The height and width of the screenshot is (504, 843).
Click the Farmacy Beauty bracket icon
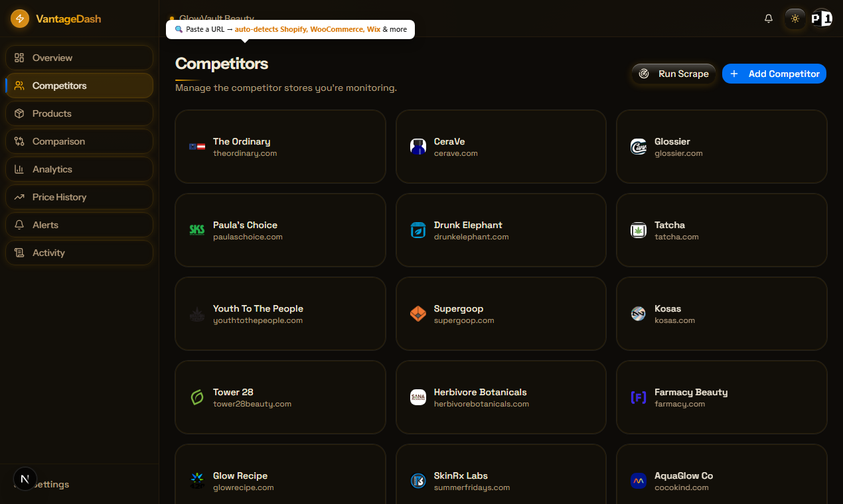pos(639,397)
